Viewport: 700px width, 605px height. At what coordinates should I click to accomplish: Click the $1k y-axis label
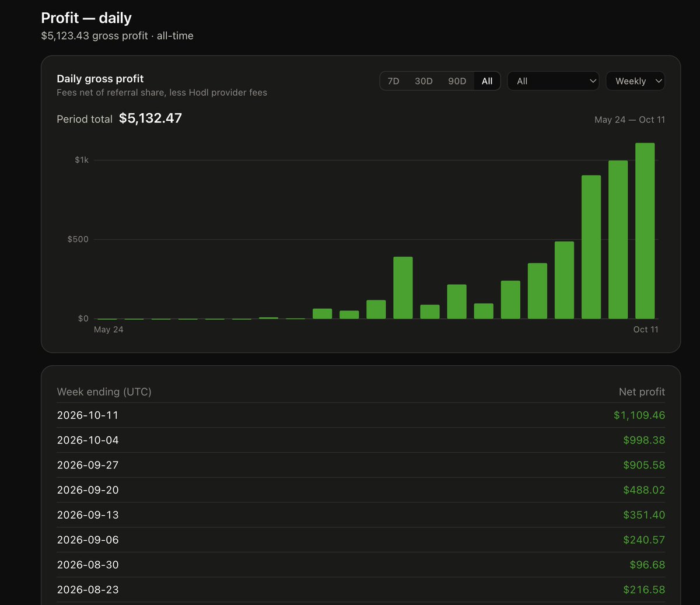82,160
